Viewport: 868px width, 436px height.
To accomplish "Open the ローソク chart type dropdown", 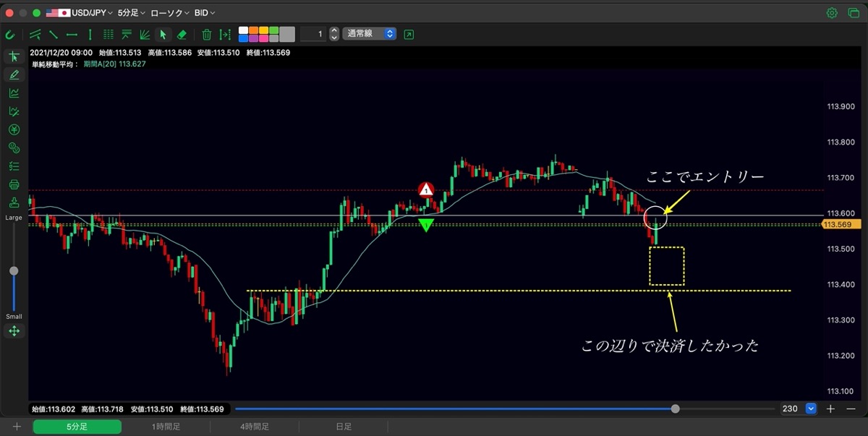I will 170,13.
